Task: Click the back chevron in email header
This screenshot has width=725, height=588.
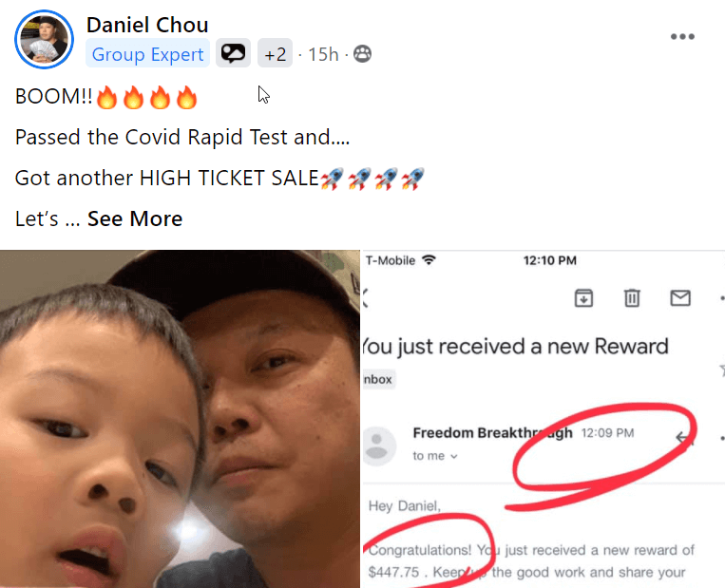Action: pyautogui.click(x=365, y=297)
